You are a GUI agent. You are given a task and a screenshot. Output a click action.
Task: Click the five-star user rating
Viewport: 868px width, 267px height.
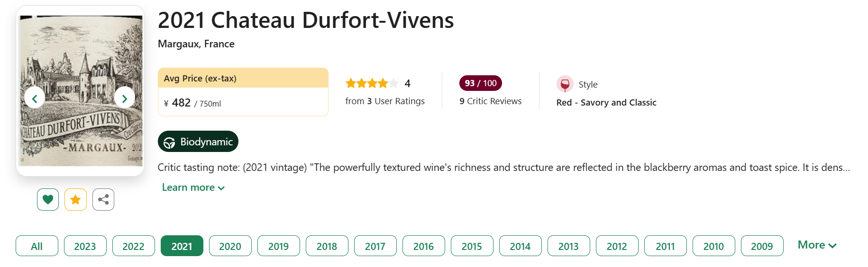pos(372,83)
